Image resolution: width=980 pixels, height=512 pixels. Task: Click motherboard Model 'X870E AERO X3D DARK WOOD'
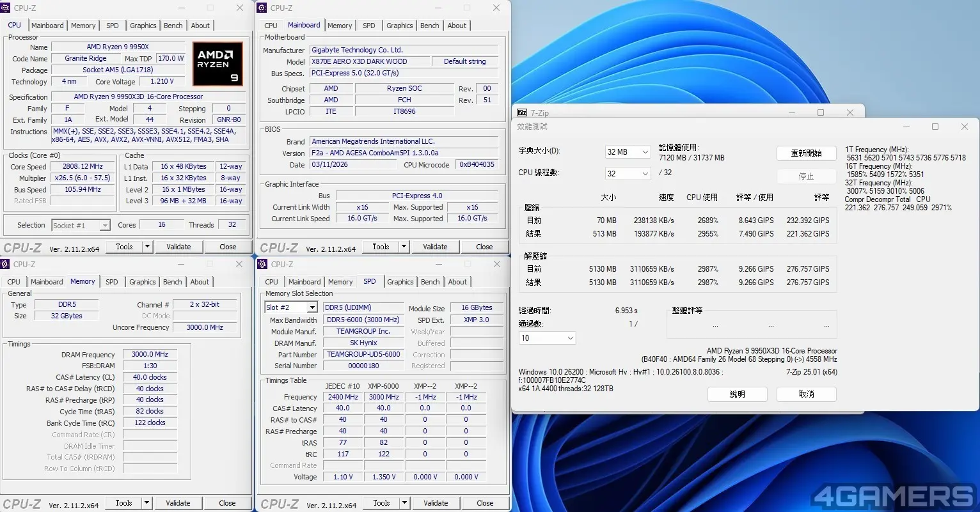point(370,61)
